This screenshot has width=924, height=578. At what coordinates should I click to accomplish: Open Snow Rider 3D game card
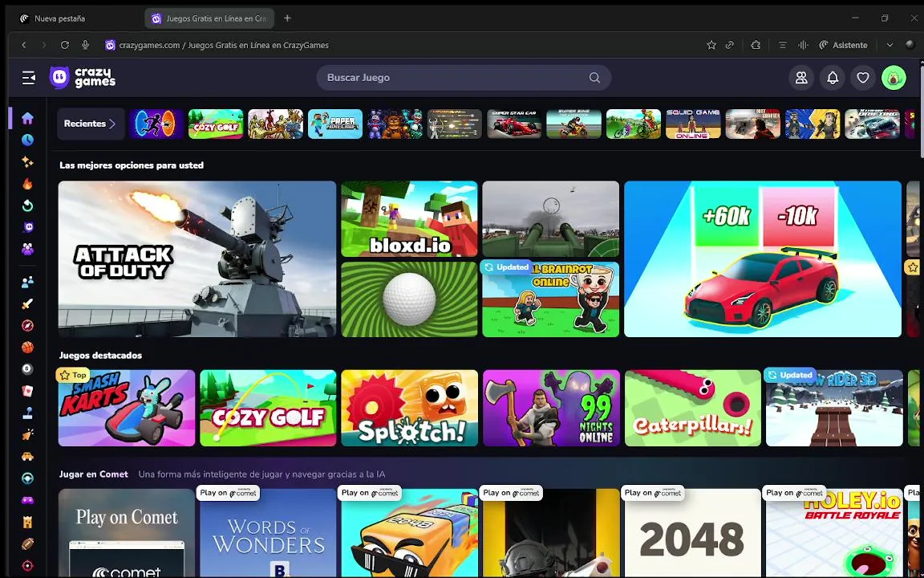click(x=834, y=408)
